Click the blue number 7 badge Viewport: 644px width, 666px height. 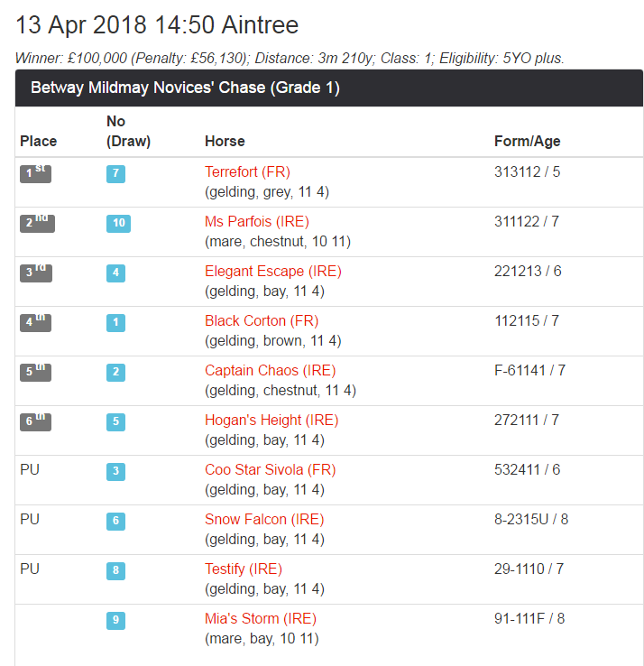[x=115, y=173]
